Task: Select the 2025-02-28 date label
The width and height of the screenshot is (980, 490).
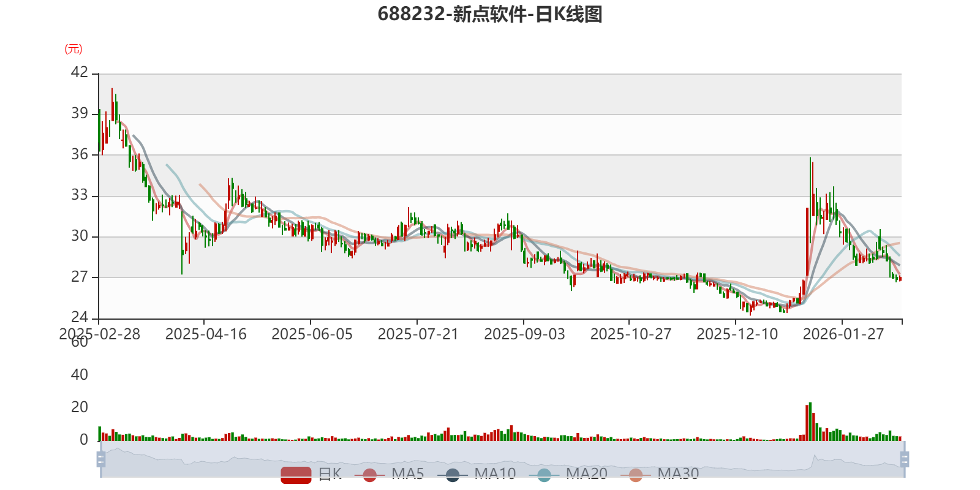Action: (x=100, y=334)
